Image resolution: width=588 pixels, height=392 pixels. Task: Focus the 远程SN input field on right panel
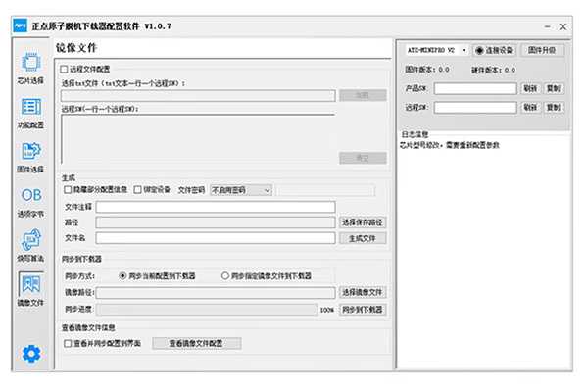(x=475, y=108)
